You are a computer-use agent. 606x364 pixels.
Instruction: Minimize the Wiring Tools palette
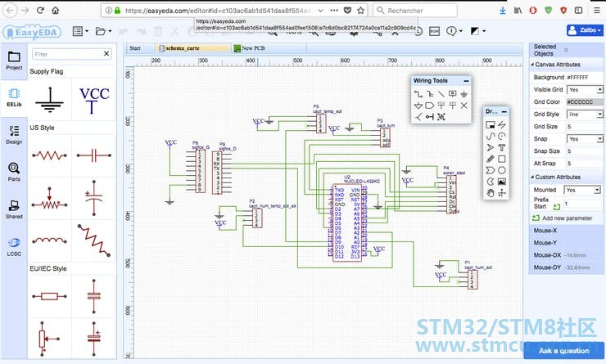point(466,81)
